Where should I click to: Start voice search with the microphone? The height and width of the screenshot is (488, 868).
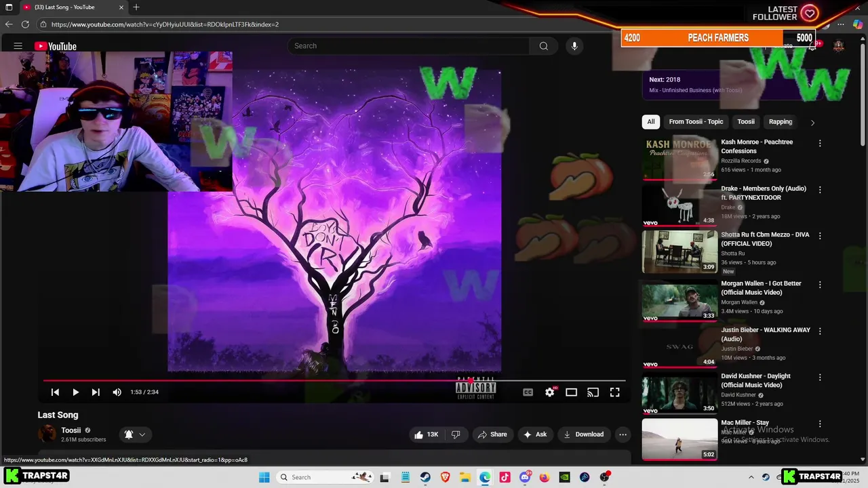coord(574,46)
